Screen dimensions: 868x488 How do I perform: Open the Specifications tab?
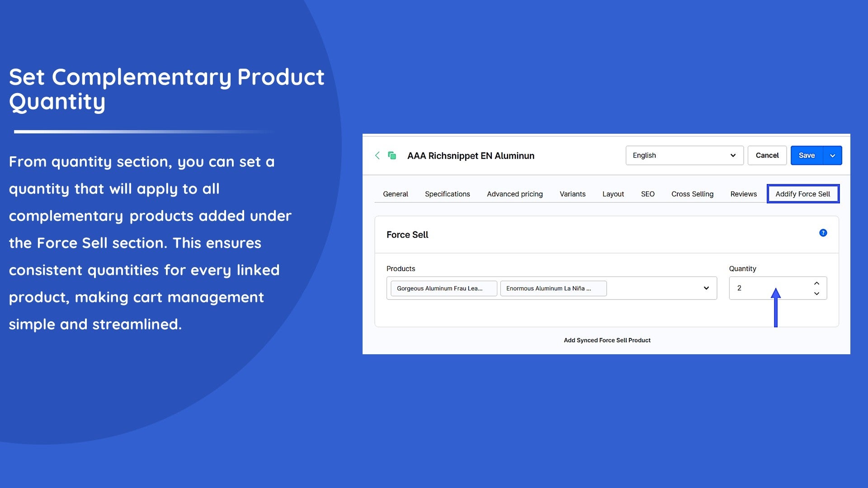pos(447,194)
